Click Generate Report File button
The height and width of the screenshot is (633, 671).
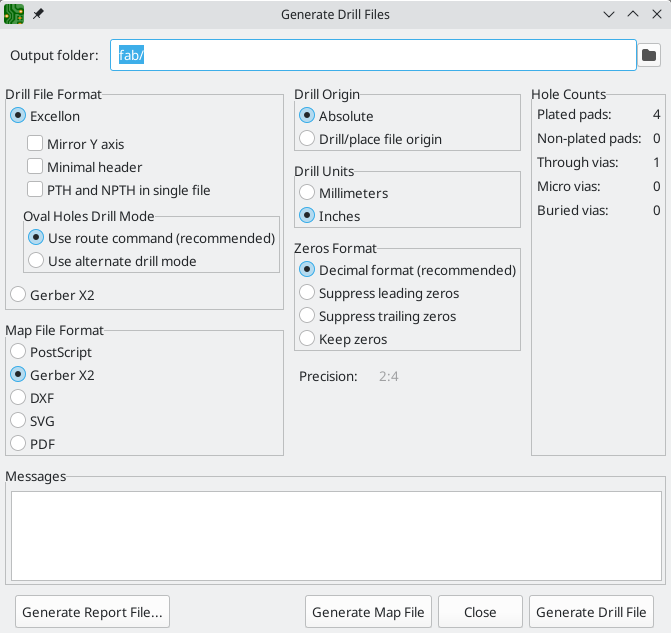(92, 612)
